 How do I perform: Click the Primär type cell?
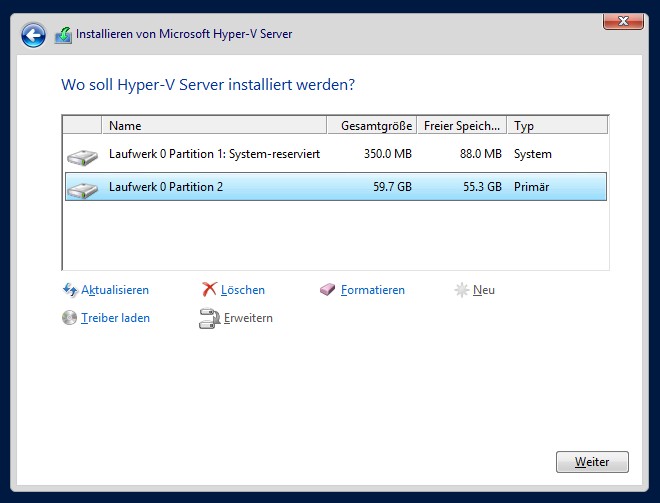coord(531,187)
